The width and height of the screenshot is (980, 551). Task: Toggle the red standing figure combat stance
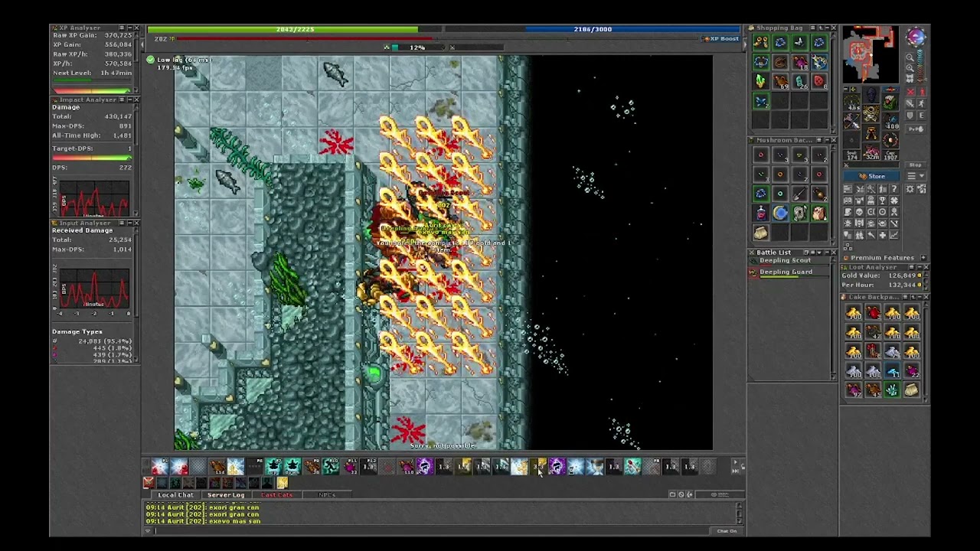(922, 92)
